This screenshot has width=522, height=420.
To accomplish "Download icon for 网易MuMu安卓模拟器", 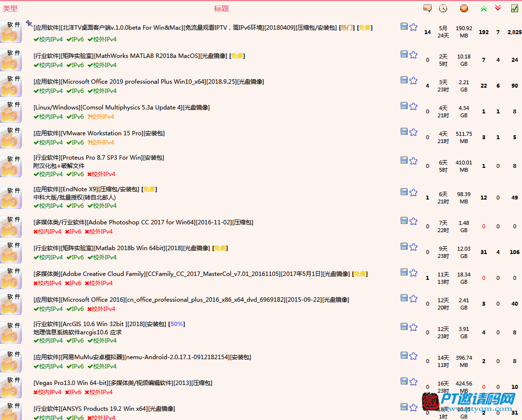I will [x=404, y=355].
